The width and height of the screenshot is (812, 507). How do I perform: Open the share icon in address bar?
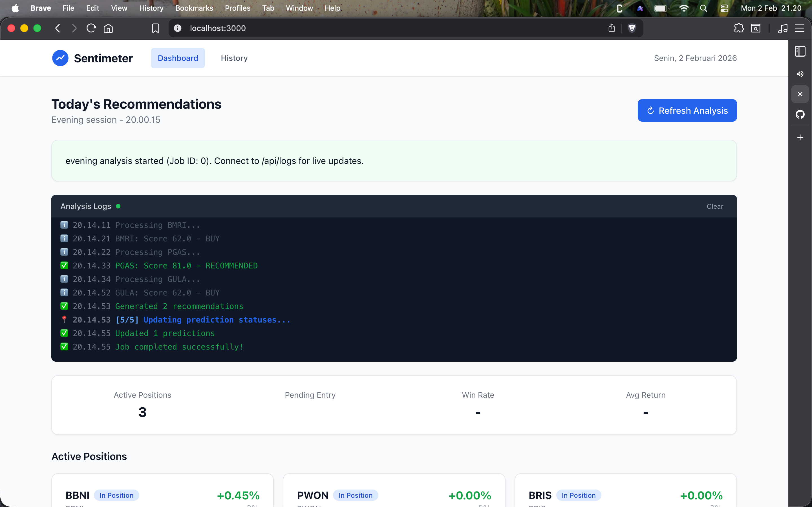click(x=611, y=28)
